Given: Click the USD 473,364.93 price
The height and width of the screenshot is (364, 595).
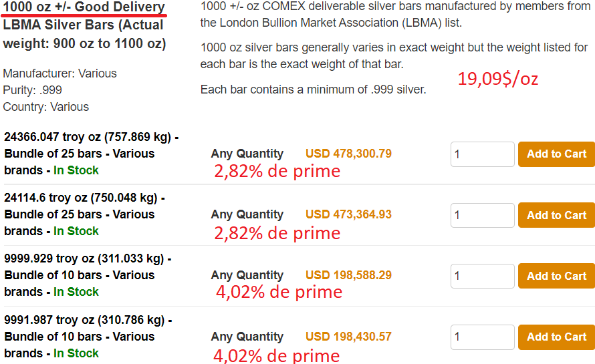Looking at the screenshot, I should coord(348,214).
